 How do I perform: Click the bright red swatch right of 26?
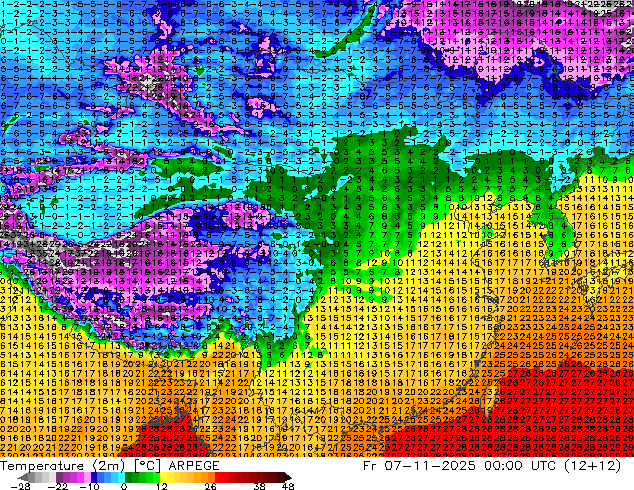coord(218,477)
